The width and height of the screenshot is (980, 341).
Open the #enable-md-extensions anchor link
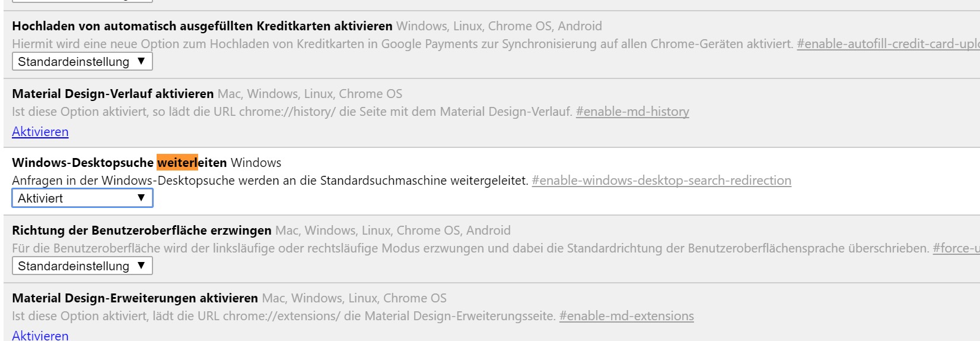[x=626, y=316]
